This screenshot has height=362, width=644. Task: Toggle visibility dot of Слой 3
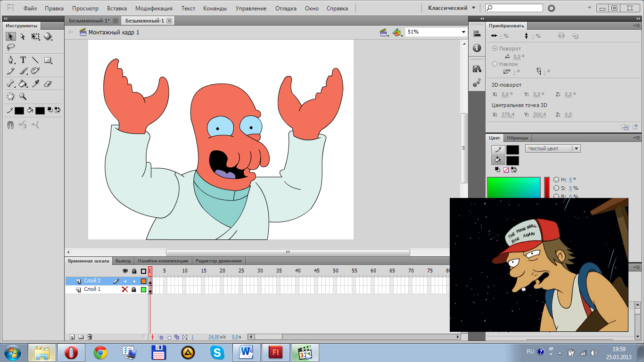125,281
